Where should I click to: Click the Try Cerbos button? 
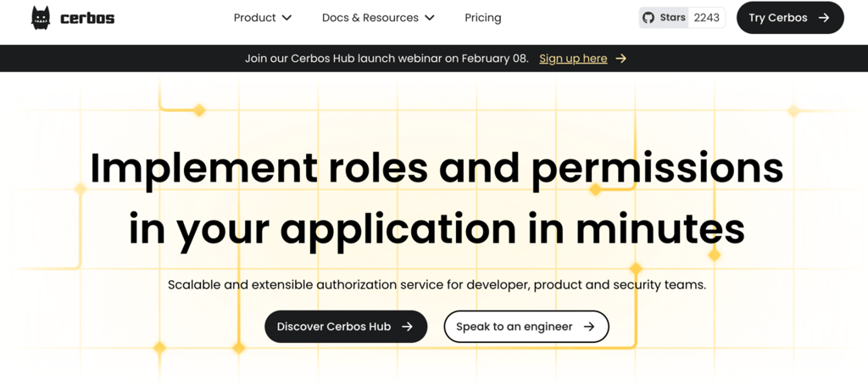pyautogui.click(x=790, y=18)
